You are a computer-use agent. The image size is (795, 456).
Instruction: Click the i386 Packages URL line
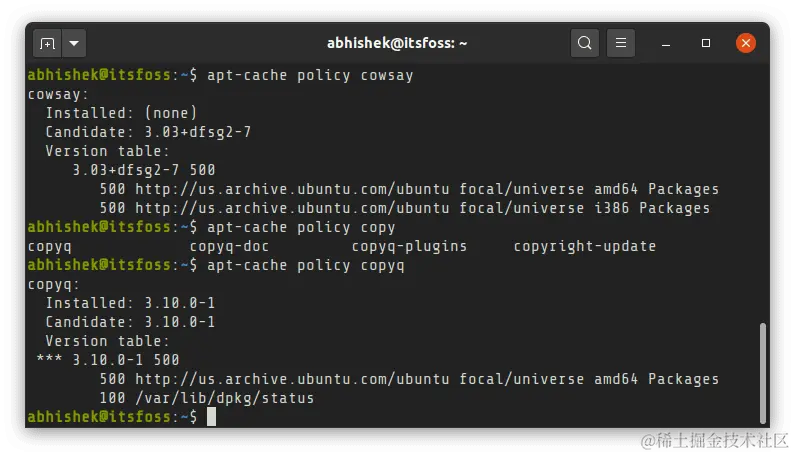click(405, 208)
